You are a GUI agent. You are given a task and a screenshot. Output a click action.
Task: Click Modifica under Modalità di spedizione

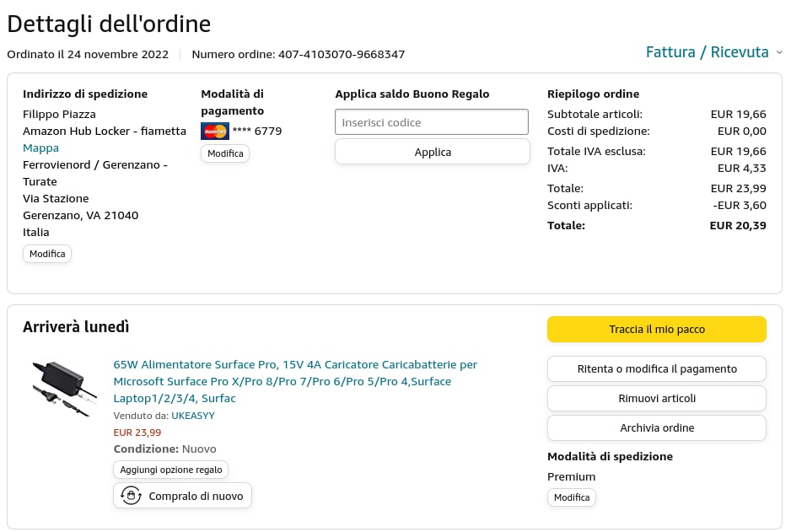coord(571,497)
